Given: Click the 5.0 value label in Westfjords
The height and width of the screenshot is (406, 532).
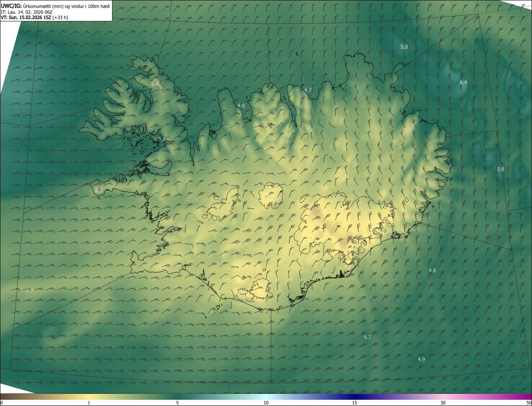Looking at the screenshot, I should [162, 139].
